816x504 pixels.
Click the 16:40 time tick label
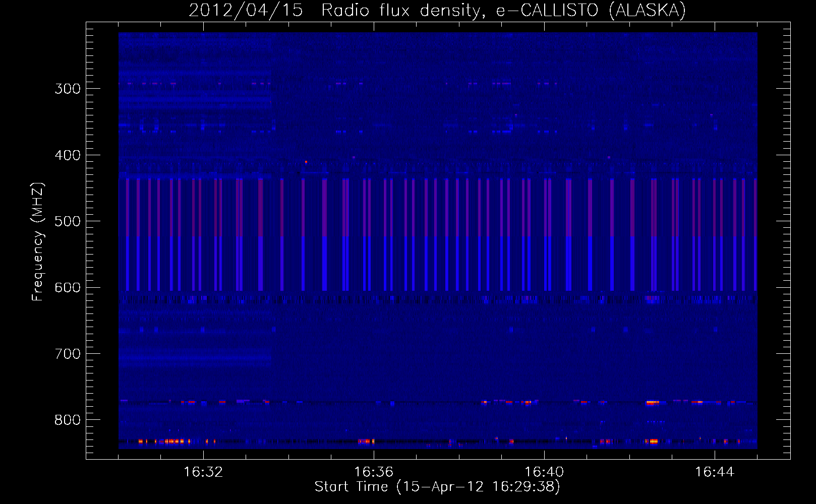click(x=544, y=472)
